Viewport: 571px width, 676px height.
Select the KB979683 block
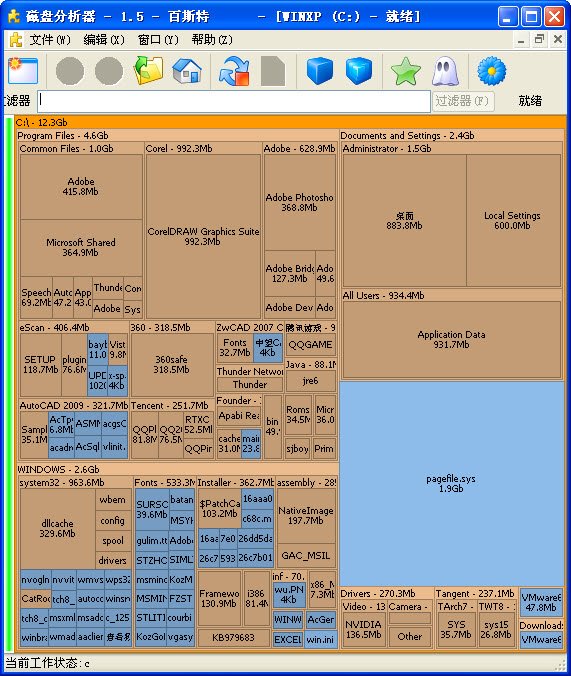click(234, 637)
